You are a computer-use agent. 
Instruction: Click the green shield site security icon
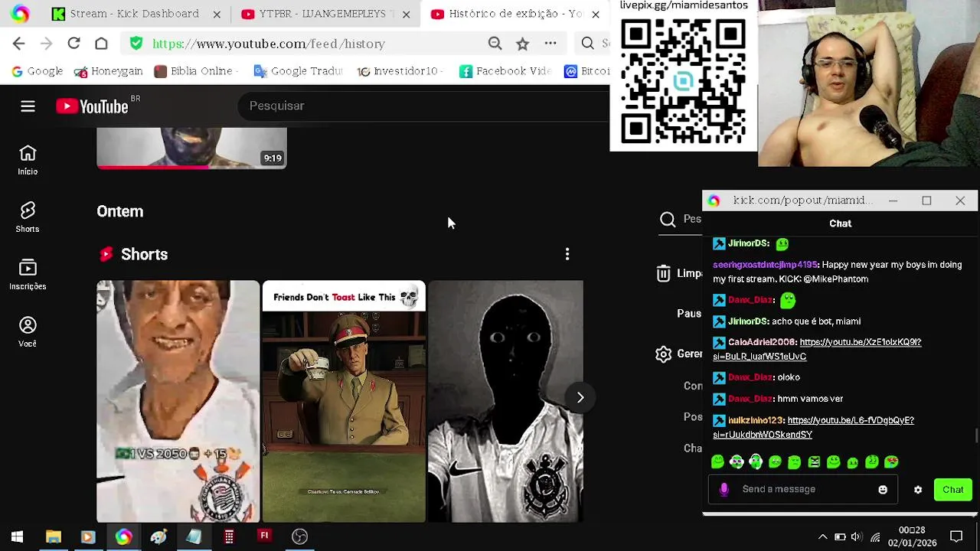[136, 44]
